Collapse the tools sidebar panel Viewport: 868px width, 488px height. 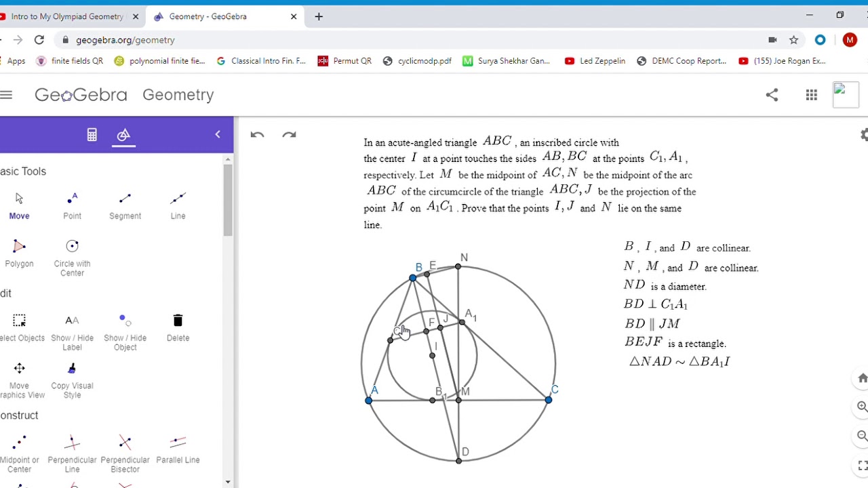click(x=218, y=134)
